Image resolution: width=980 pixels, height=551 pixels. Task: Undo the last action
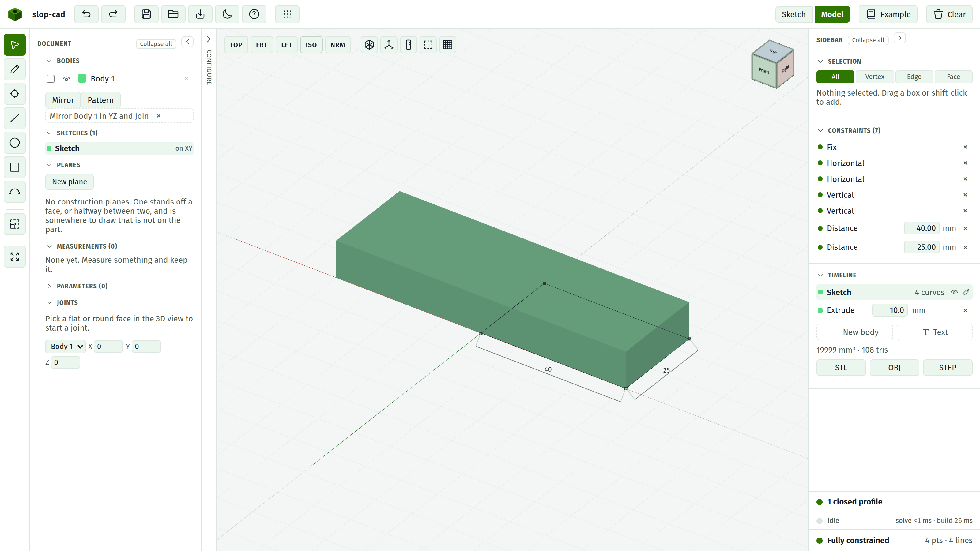(x=86, y=14)
